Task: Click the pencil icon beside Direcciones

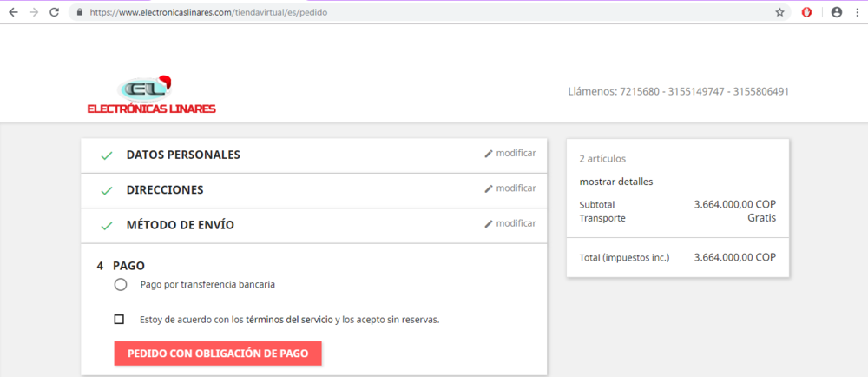Action: point(488,188)
